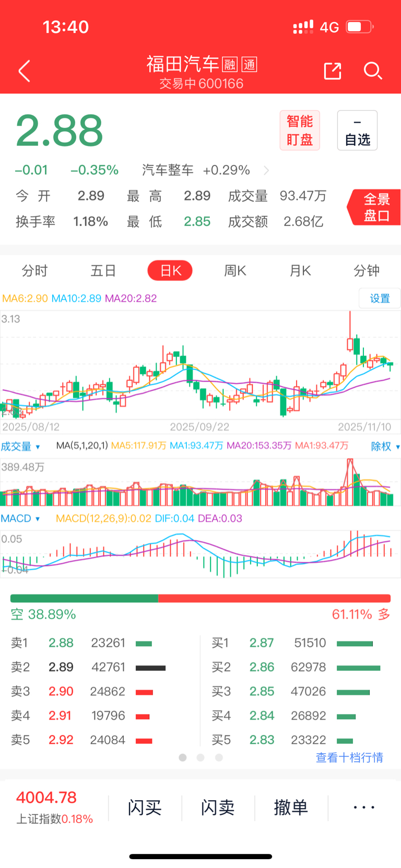Tap the third page indicator dot

tap(219, 757)
